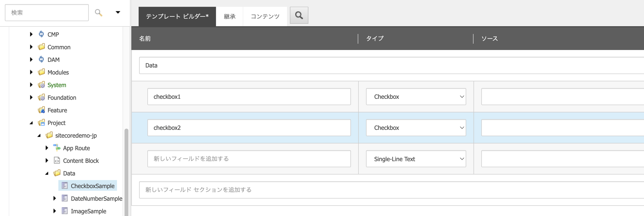Click the source input for checkbox1
The width and height of the screenshot is (644, 216).
tap(563, 97)
